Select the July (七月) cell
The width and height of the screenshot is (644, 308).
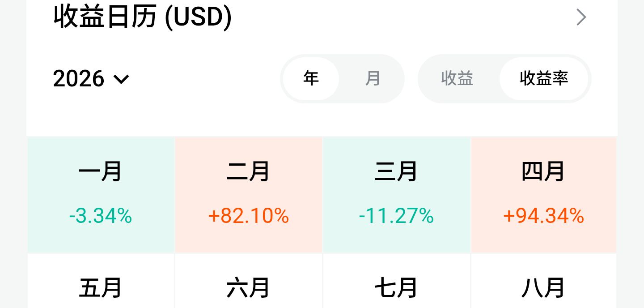(x=396, y=287)
